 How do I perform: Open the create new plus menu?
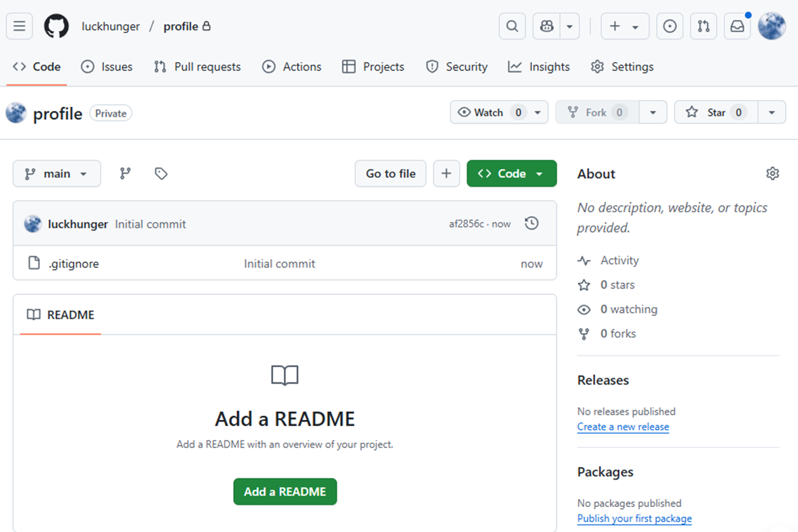tap(625, 26)
